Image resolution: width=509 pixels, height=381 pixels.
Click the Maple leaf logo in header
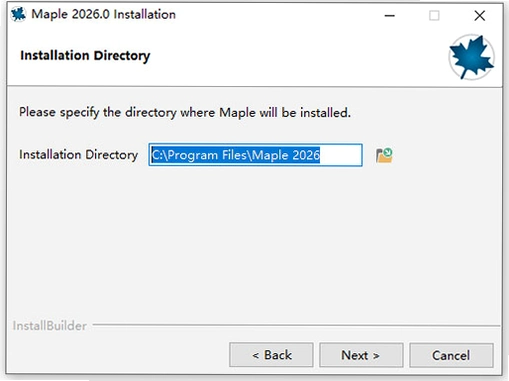(471, 57)
